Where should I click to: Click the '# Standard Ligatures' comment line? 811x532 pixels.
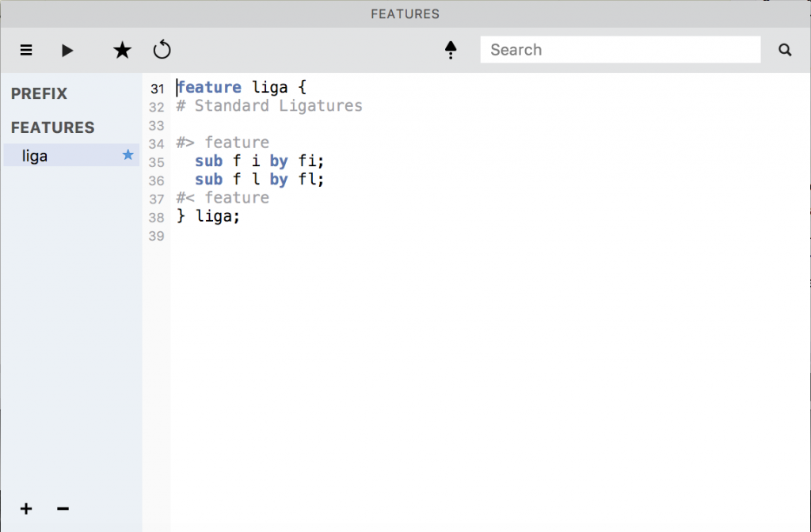pyautogui.click(x=269, y=106)
